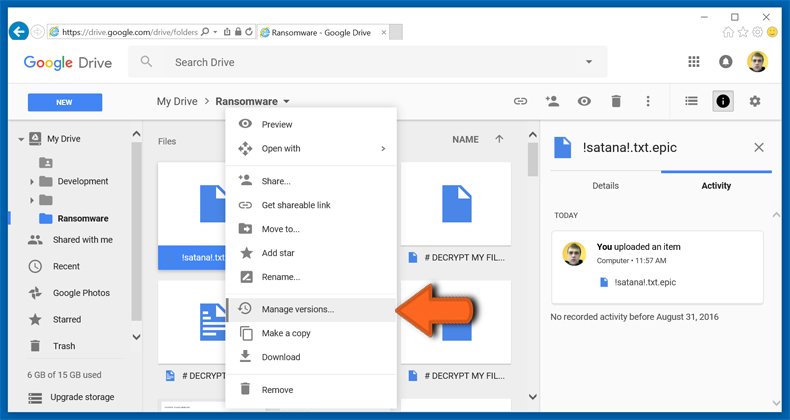Open Drive settings gear
This screenshot has width=790, height=420.
754,101
